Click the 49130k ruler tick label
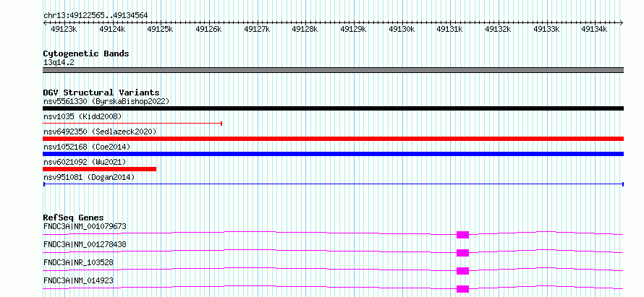Screen dimensions: 644x297 (402, 29)
